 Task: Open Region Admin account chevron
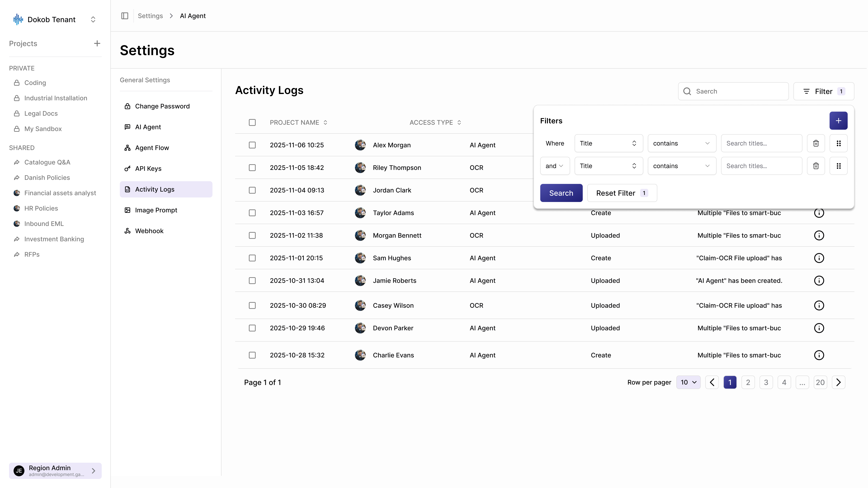coord(94,471)
